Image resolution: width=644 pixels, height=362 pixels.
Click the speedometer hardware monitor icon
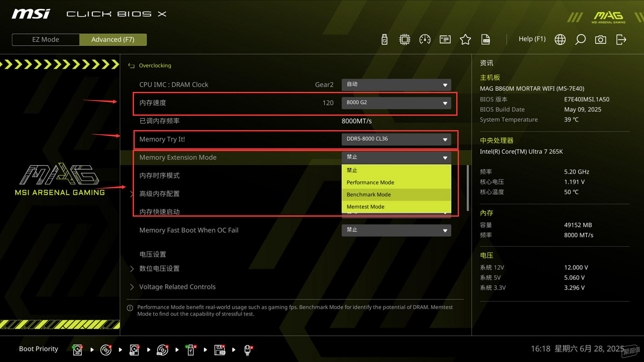click(425, 40)
